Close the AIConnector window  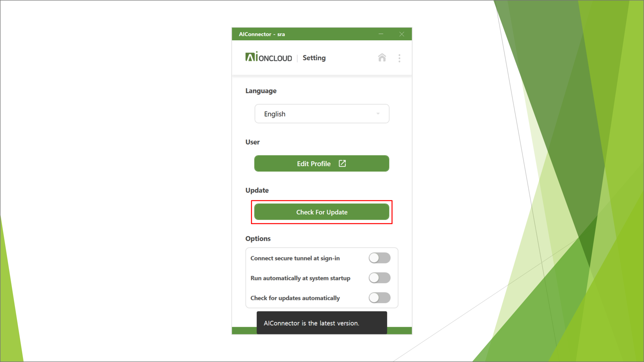(402, 34)
